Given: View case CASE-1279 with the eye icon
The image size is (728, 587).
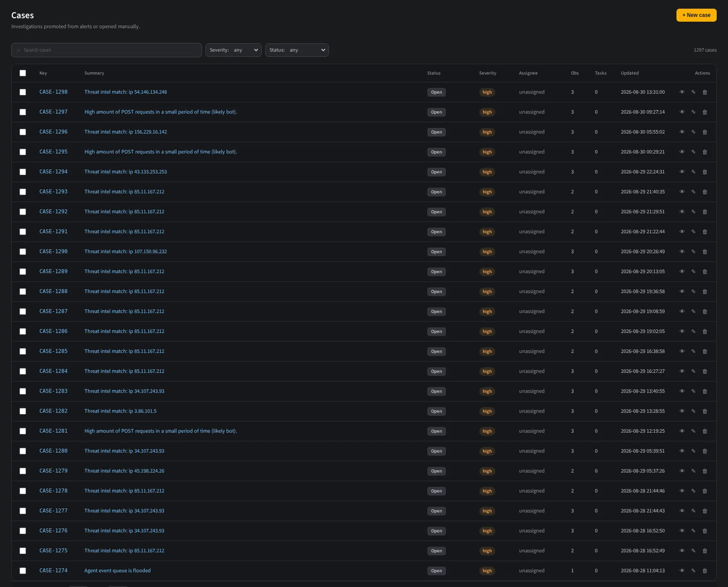Looking at the screenshot, I should [x=682, y=471].
